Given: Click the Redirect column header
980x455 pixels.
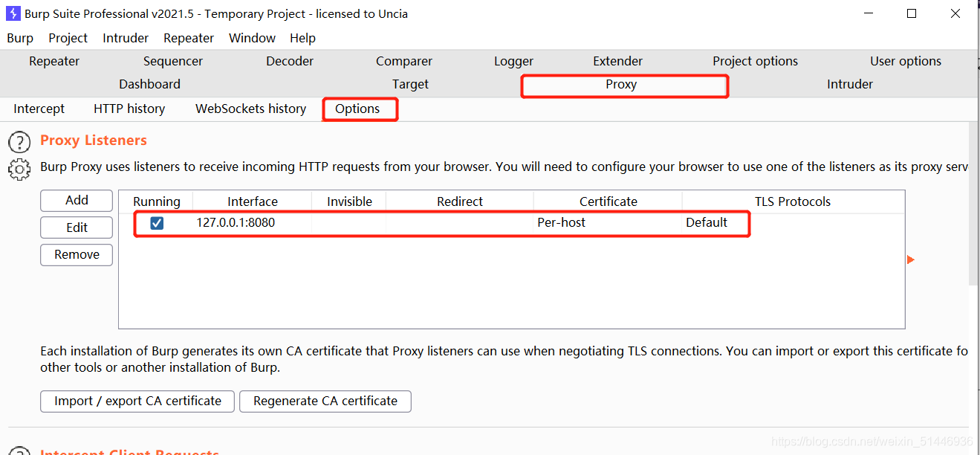Looking at the screenshot, I should [460, 201].
